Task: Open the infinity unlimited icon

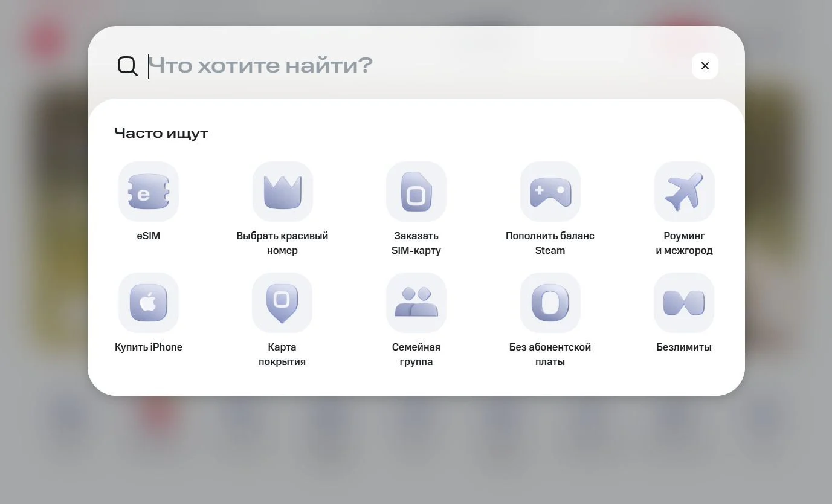Action: tap(684, 303)
